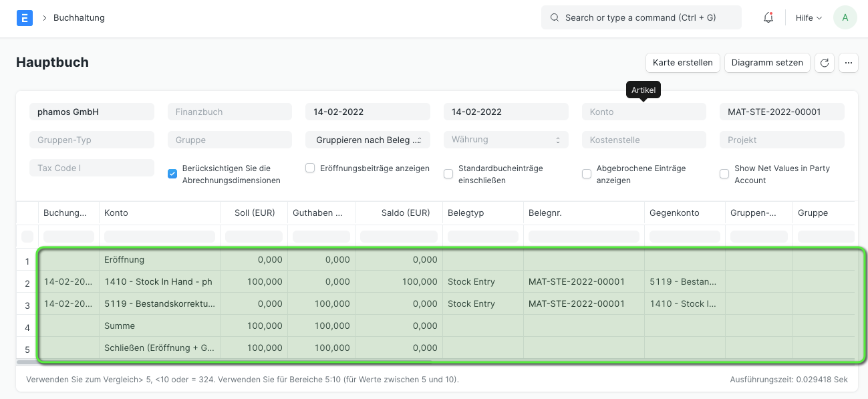
Task: Click the Kostenstelle filter field
Action: (x=644, y=140)
